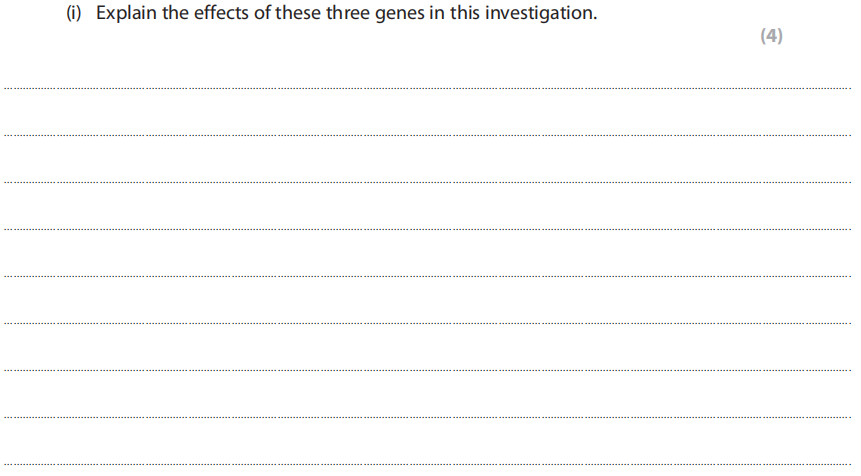Click the (4) marks indicator
This screenshot has height=476, width=861.
(x=771, y=36)
